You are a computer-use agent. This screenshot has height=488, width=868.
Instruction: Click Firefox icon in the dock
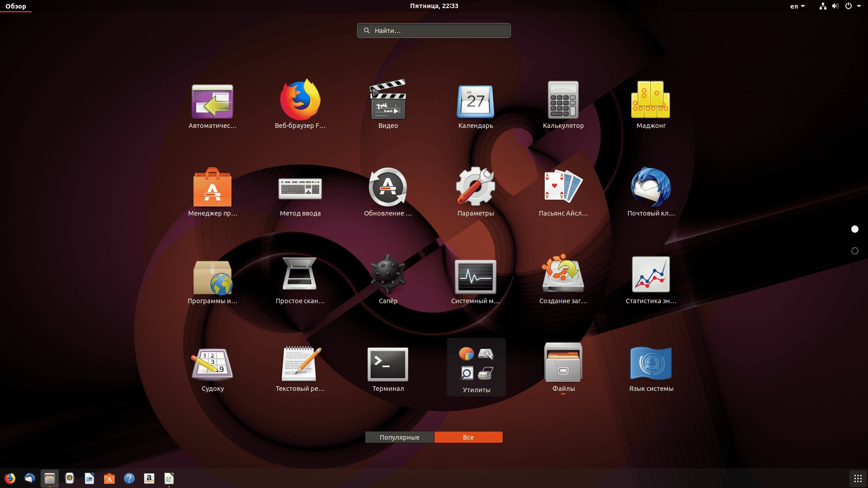10,478
